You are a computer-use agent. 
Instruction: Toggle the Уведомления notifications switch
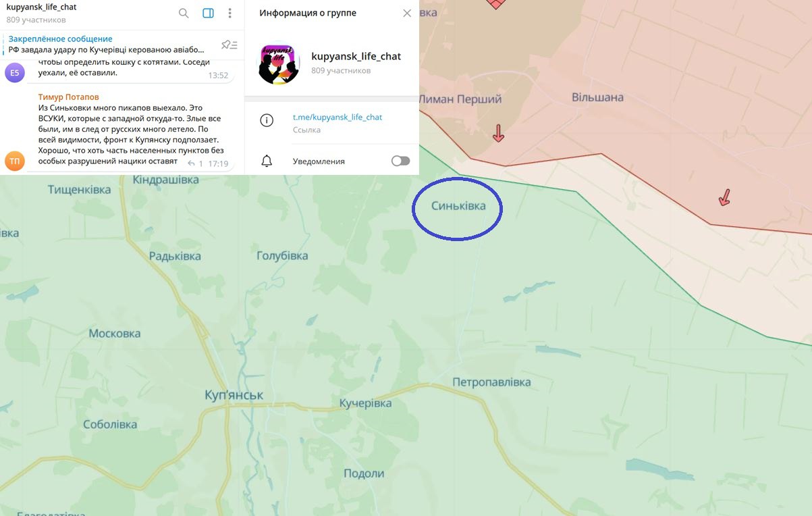(401, 161)
